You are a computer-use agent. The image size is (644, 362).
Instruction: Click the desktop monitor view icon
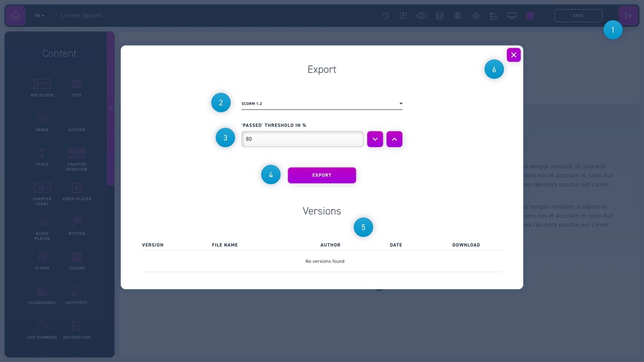[512, 16]
